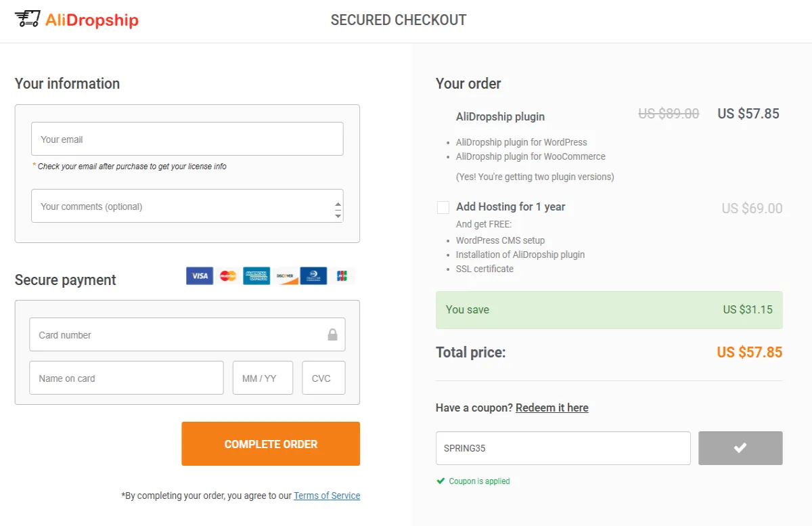Click the American Express payment icon
Image resolution: width=812 pixels, height=526 pixels.
pyautogui.click(x=256, y=276)
